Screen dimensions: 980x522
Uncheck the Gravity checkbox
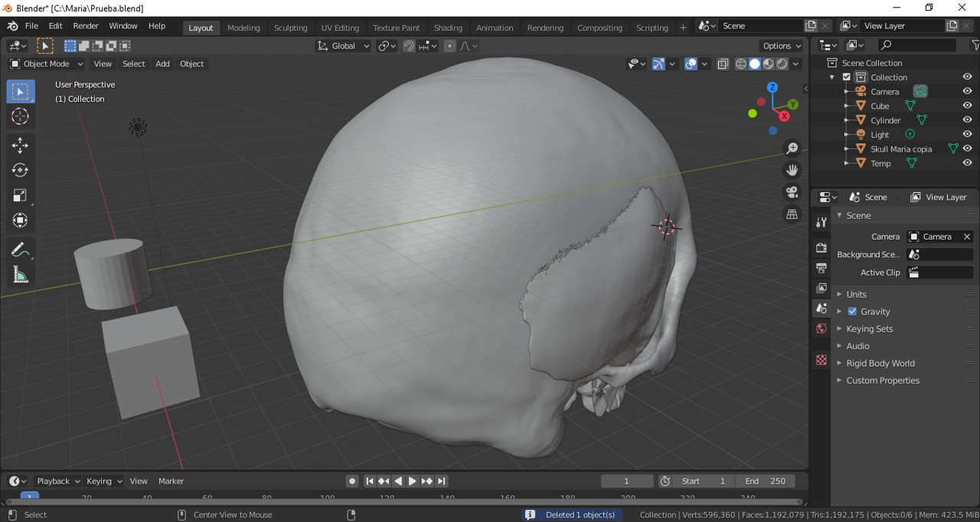(x=852, y=312)
